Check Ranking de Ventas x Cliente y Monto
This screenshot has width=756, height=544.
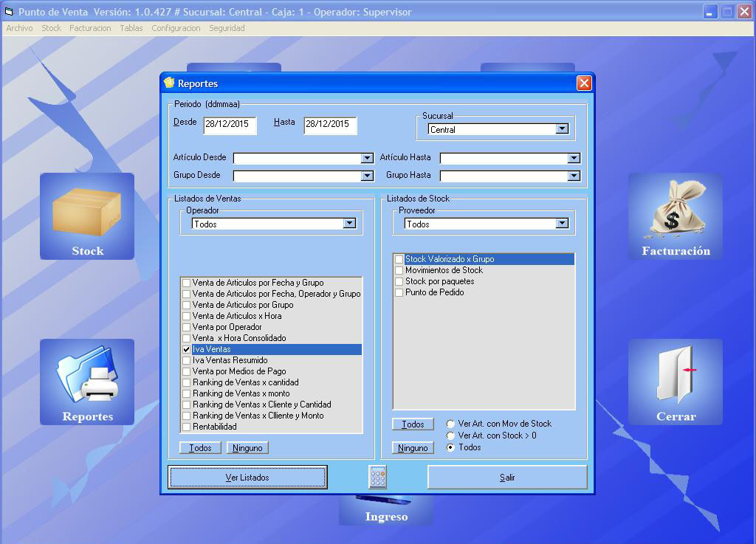tap(186, 416)
